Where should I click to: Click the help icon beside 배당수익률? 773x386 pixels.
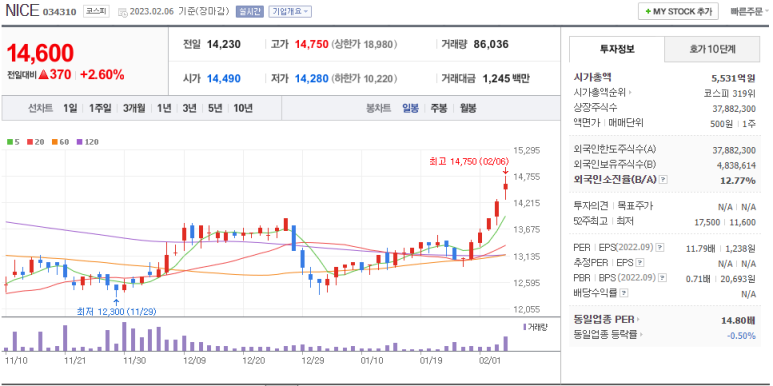pos(624,293)
